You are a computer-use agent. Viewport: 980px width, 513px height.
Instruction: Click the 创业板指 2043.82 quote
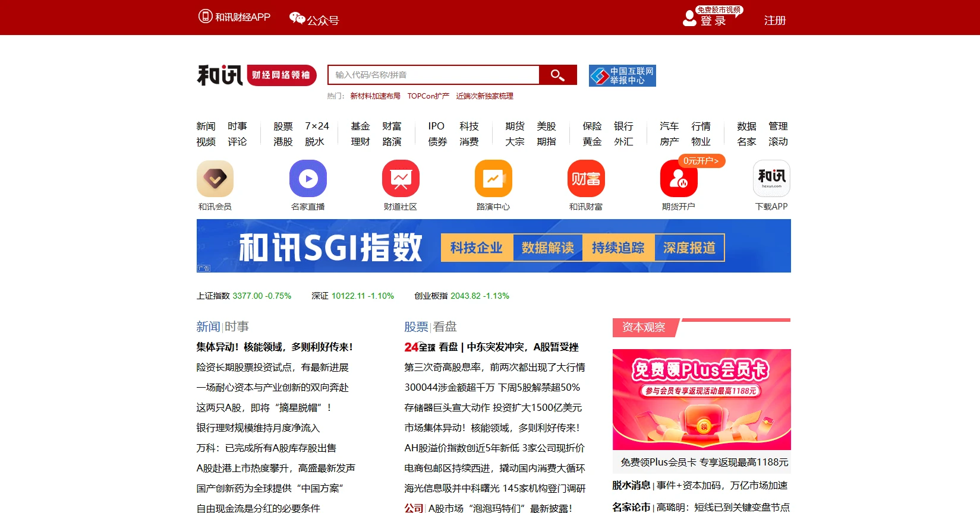pyautogui.click(x=462, y=296)
